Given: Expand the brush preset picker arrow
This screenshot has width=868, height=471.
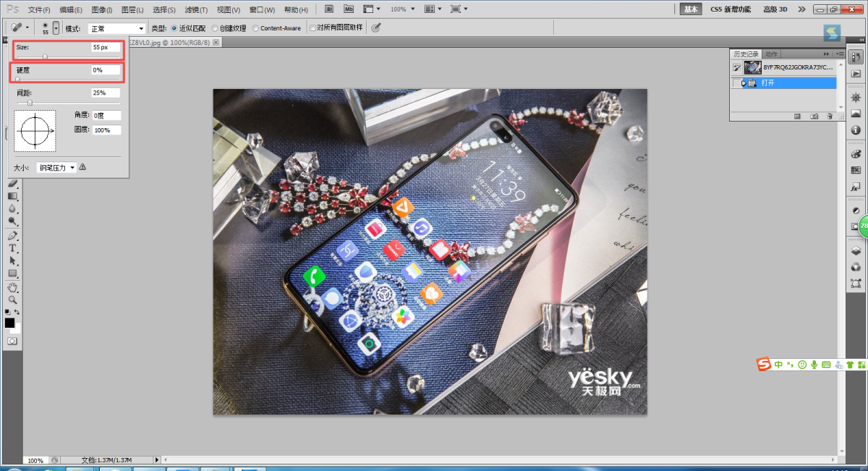Looking at the screenshot, I should [56, 28].
